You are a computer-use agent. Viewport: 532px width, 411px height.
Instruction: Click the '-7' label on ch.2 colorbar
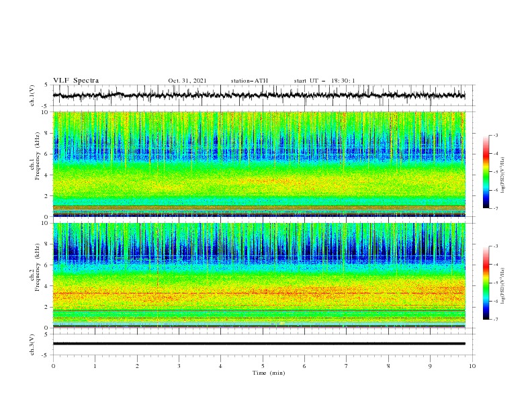(495, 320)
